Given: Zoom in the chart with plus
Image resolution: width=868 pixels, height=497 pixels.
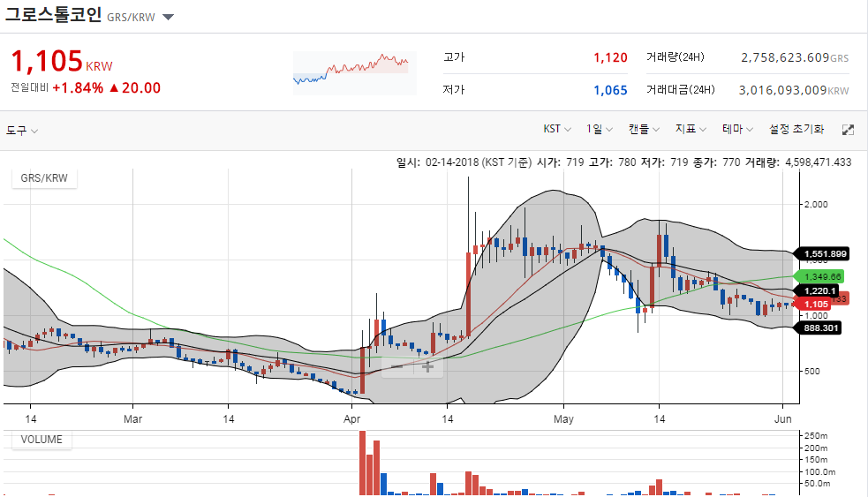Looking at the screenshot, I should pos(427,366).
